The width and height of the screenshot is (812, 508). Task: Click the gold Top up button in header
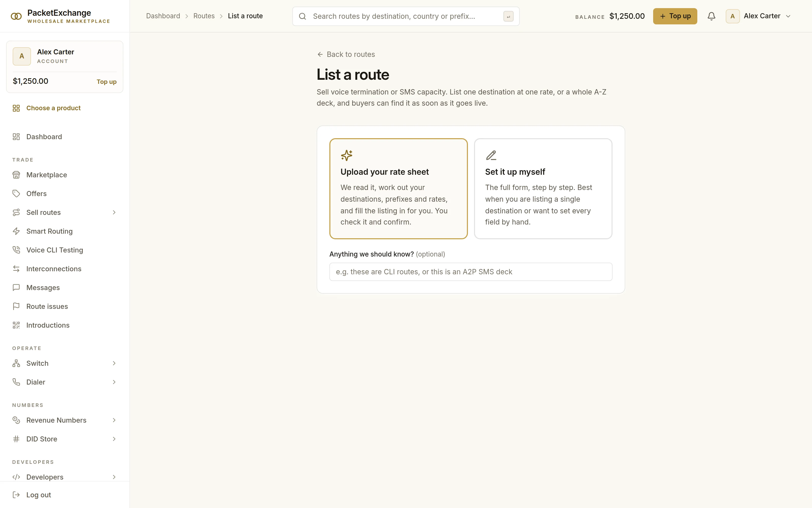tap(675, 16)
